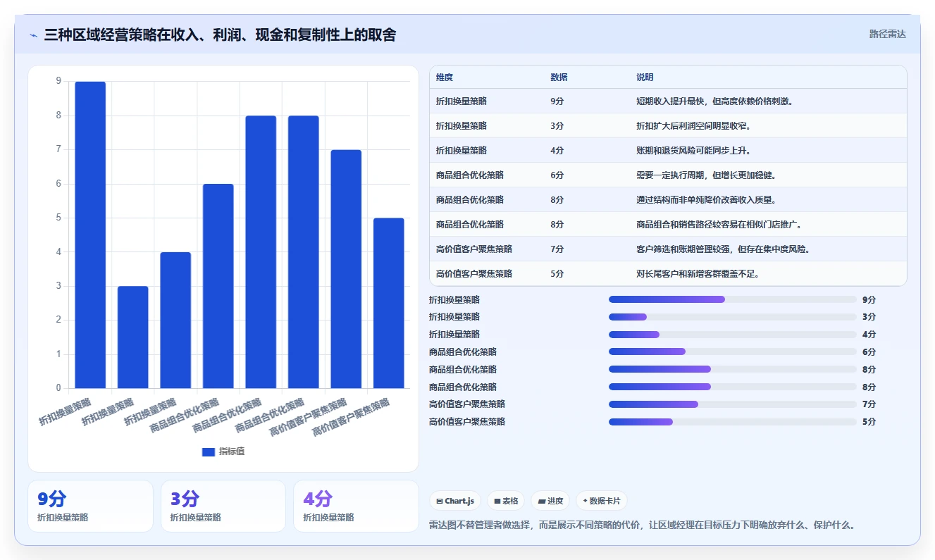The image size is (935, 560).
Task: Click the 5分 progress bar
Action: (x=733, y=422)
